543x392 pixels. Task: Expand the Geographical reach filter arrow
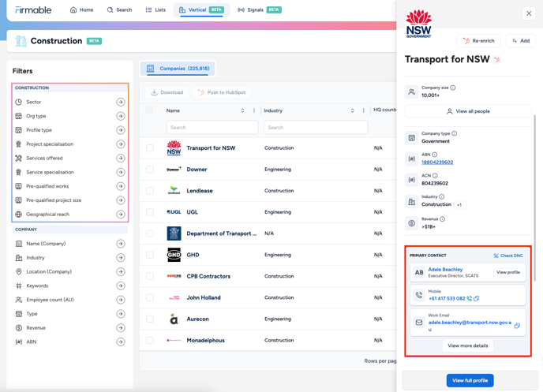click(121, 215)
